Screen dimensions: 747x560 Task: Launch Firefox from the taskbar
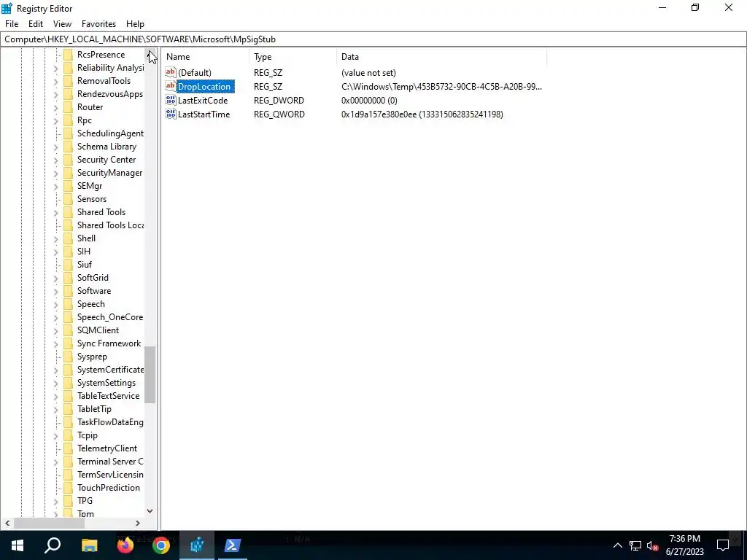tap(125, 545)
